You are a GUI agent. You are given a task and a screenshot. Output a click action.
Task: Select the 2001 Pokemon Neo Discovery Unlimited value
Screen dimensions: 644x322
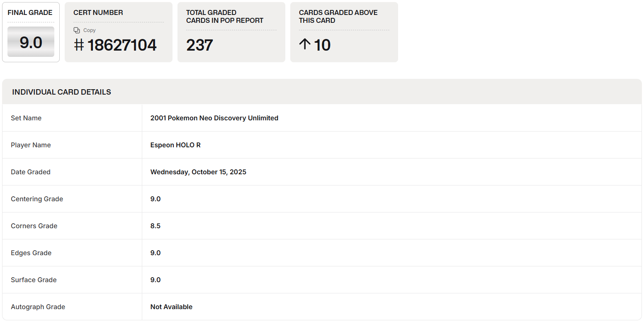(x=214, y=118)
